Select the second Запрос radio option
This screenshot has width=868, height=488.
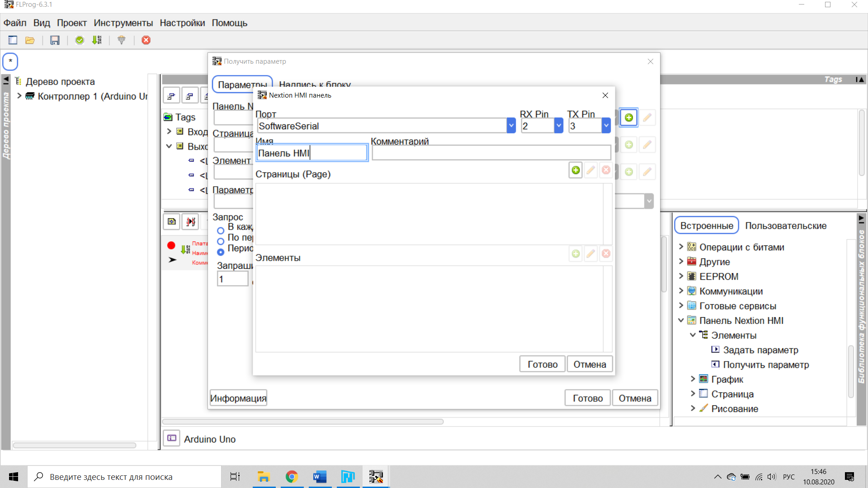[221, 241]
